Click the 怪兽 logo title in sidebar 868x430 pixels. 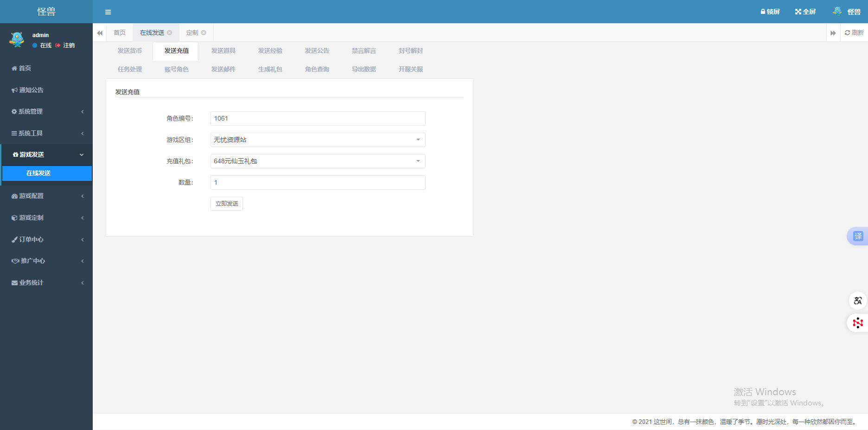46,12
